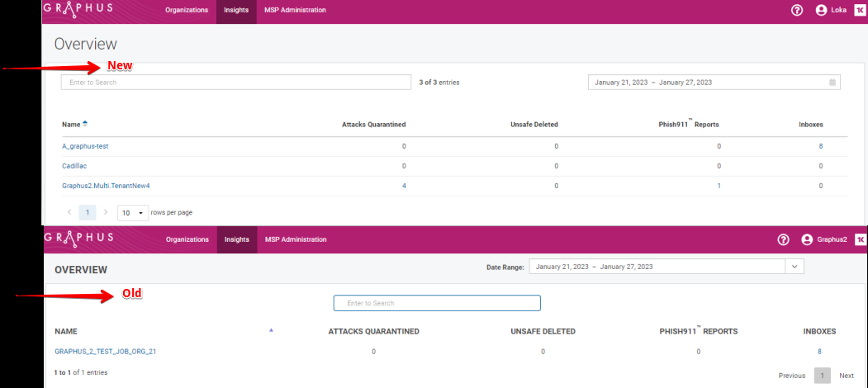Click ATTACKS QUARANTINED header in Old table

373,332
